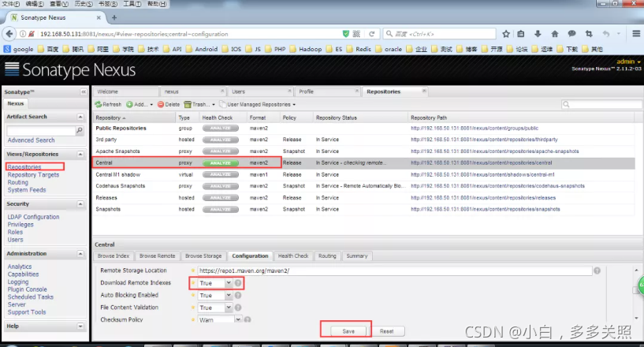This screenshot has height=347, width=644.
Task: Reset the Central configuration
Action: point(386,331)
